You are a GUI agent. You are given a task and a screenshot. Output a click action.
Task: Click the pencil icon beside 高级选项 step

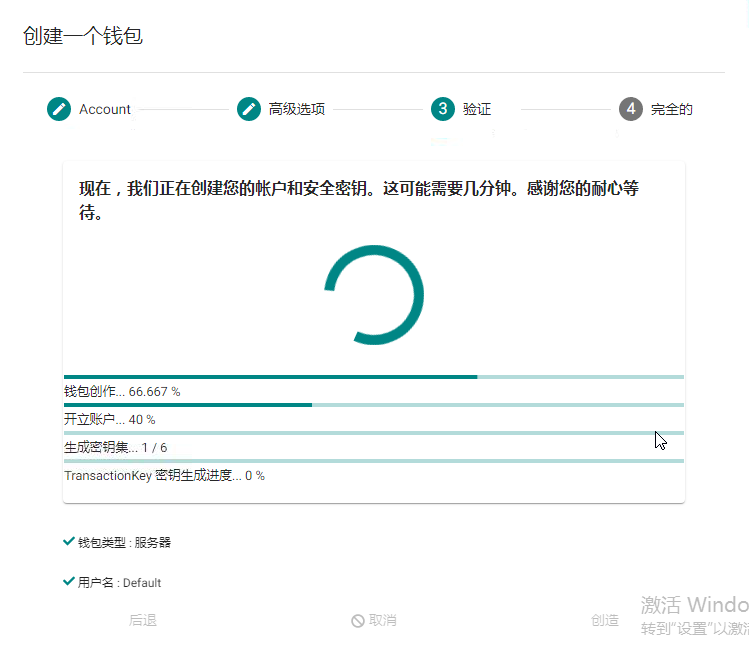[x=249, y=109]
